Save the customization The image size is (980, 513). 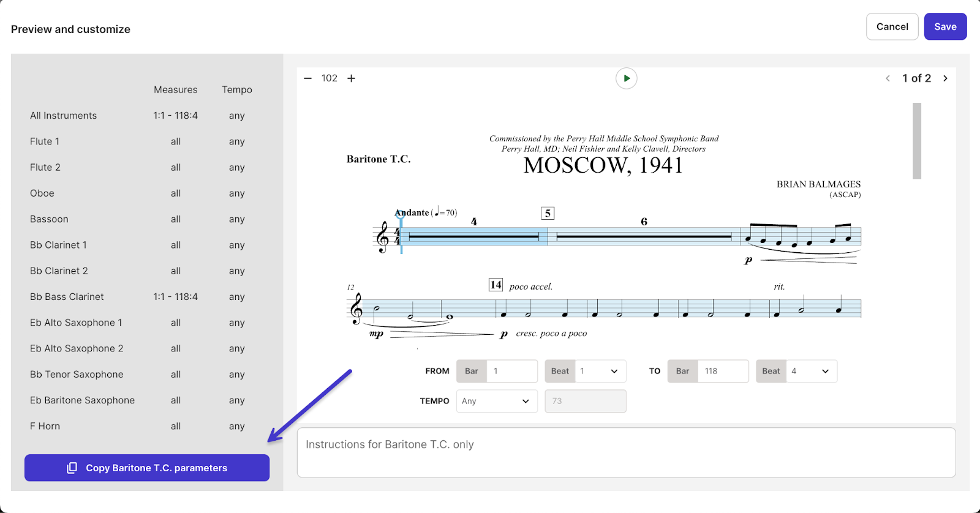945,27
